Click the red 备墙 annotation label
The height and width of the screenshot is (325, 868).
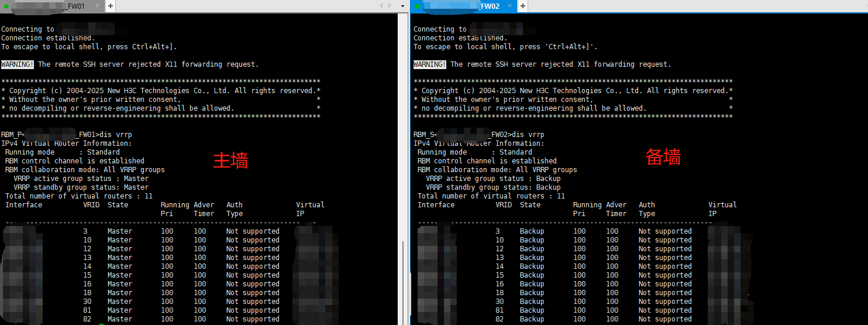click(663, 157)
